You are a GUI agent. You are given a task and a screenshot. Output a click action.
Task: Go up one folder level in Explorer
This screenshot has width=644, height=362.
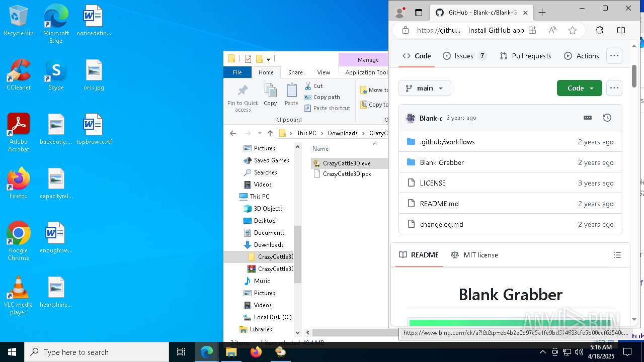(270, 133)
